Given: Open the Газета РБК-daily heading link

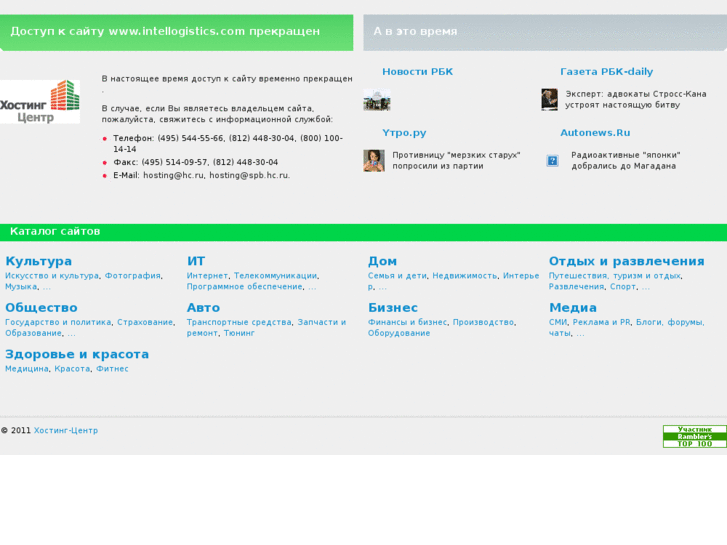Looking at the screenshot, I should (x=606, y=71).
